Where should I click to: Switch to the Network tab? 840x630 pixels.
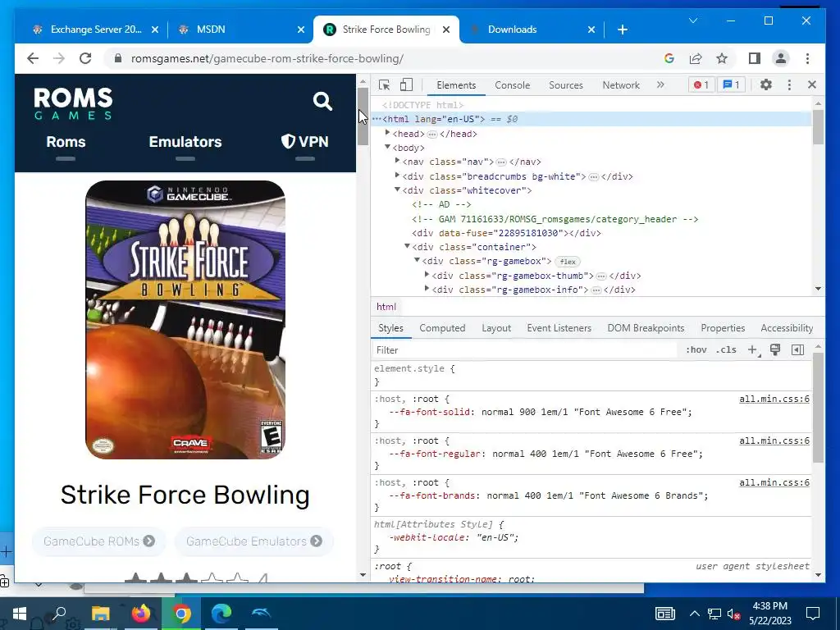tap(621, 84)
